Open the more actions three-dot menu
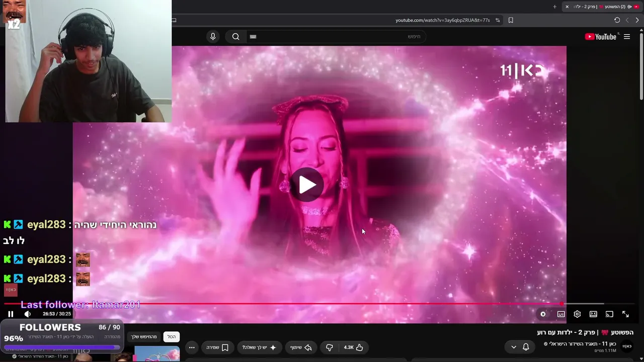 point(192,347)
